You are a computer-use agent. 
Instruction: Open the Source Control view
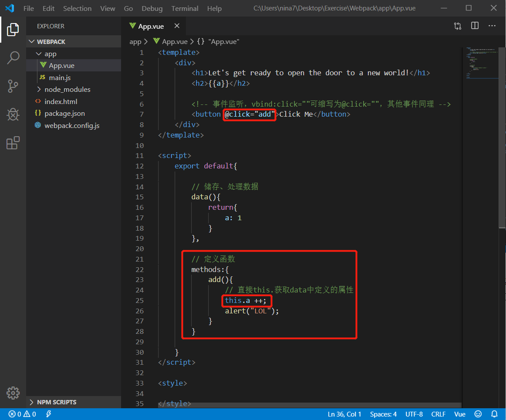pyautogui.click(x=13, y=86)
